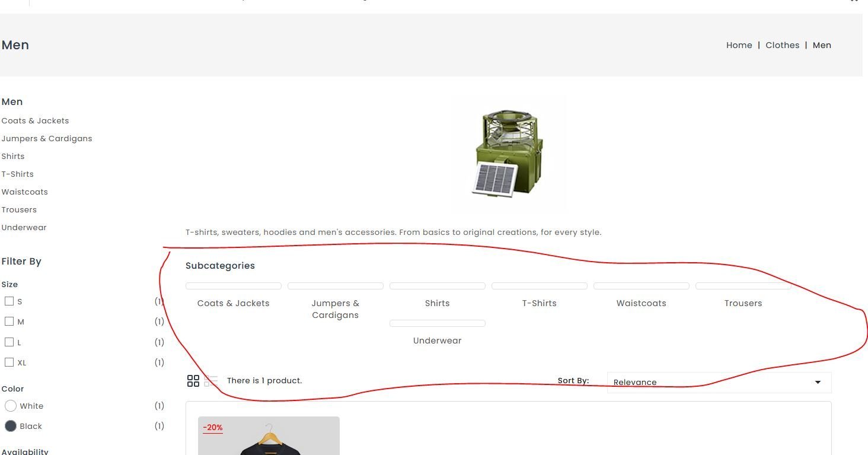Check the size M filter

[x=9, y=322]
